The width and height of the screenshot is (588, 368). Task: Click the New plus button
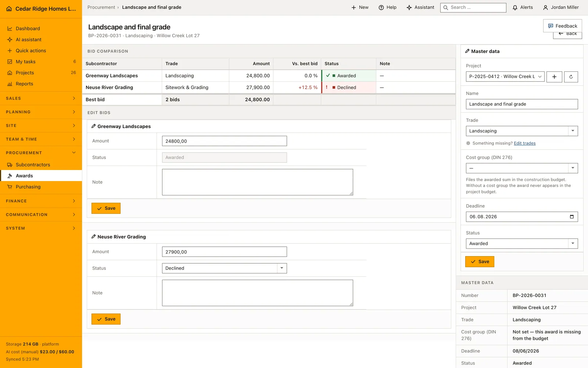point(360,7)
